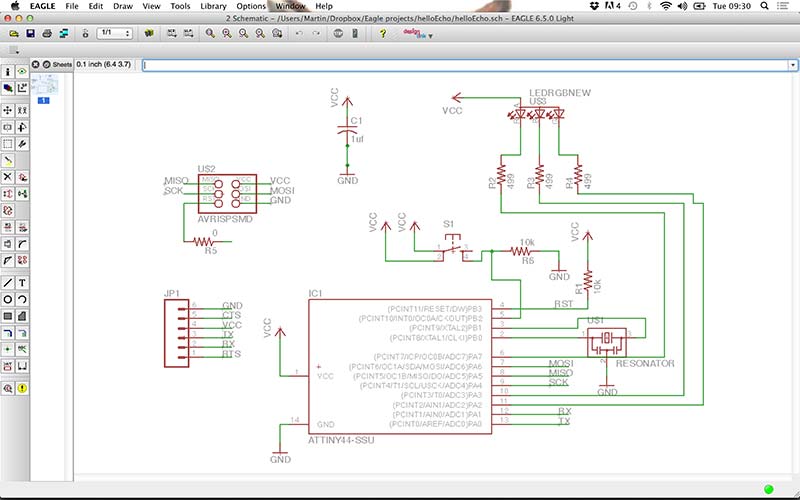Select the Value tool
The height and width of the screenshot is (500, 800).
[x=22, y=227]
